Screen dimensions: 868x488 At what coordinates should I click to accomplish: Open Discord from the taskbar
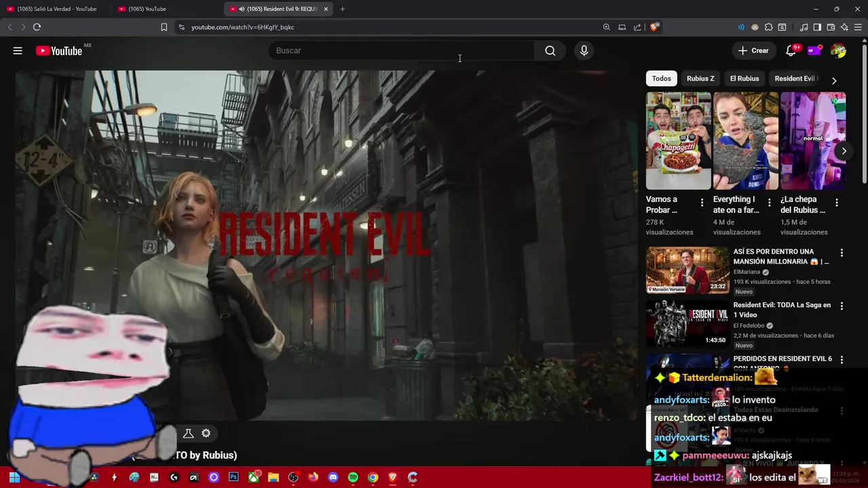pos(333,477)
